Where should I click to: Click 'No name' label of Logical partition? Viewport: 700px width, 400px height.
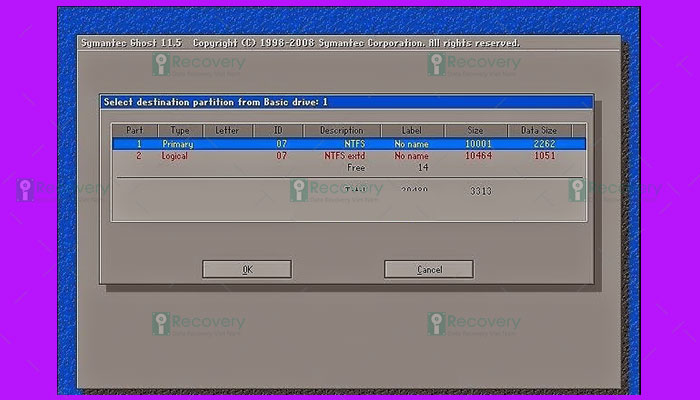[x=411, y=156]
